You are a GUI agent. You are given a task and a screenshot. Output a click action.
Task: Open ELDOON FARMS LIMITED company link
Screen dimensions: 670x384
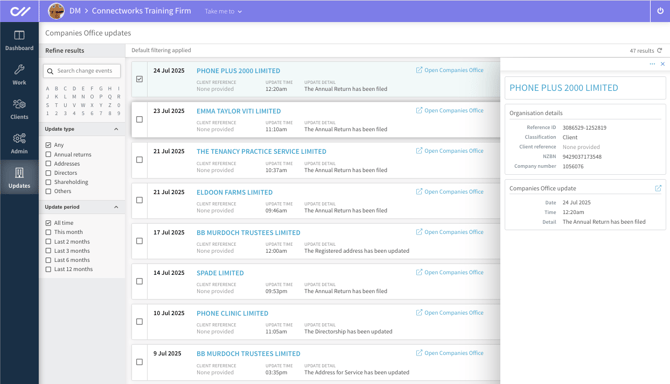(235, 193)
